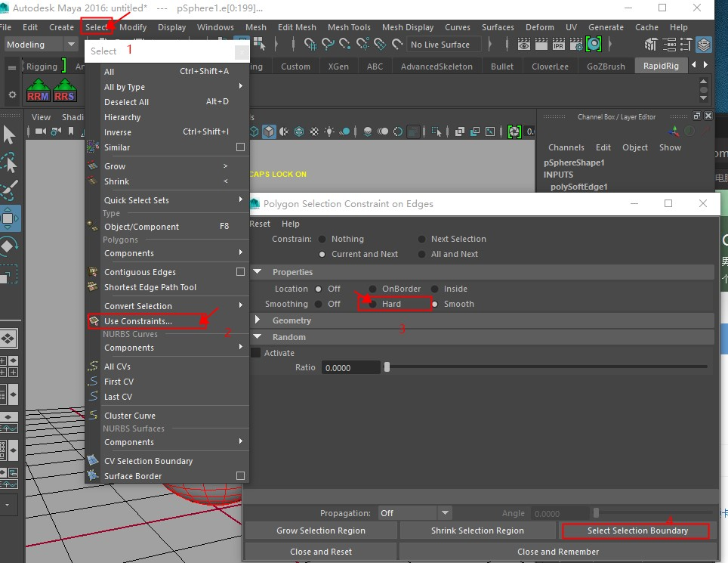
Task: Click the RRM shelf icon
Action: coord(38,91)
